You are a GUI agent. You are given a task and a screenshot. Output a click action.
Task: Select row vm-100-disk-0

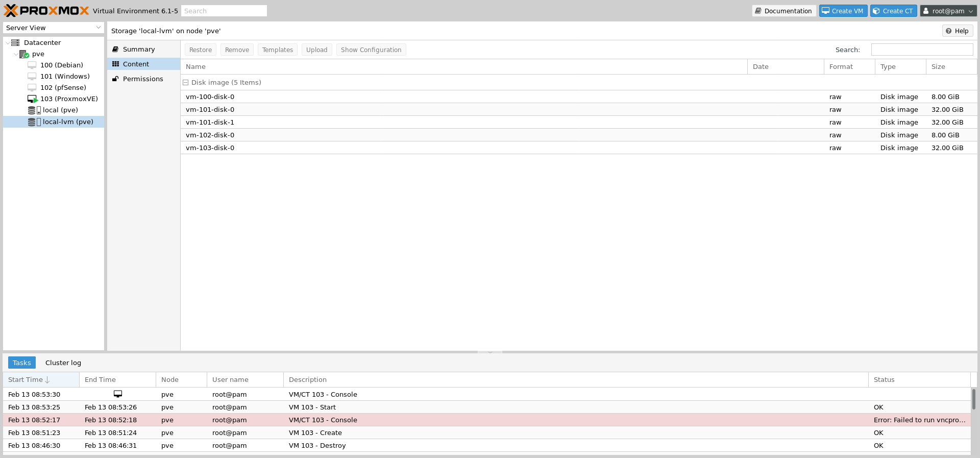pyautogui.click(x=579, y=97)
